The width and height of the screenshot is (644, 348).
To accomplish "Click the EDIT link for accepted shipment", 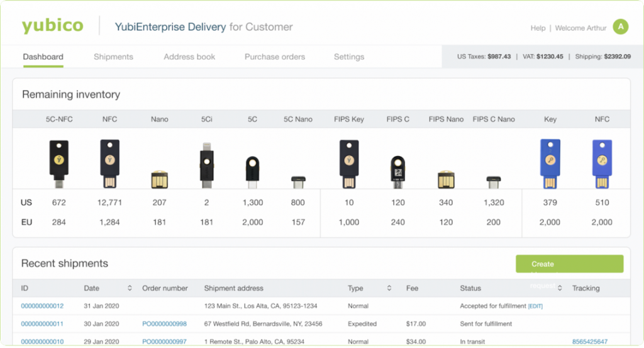I will pos(535,306).
